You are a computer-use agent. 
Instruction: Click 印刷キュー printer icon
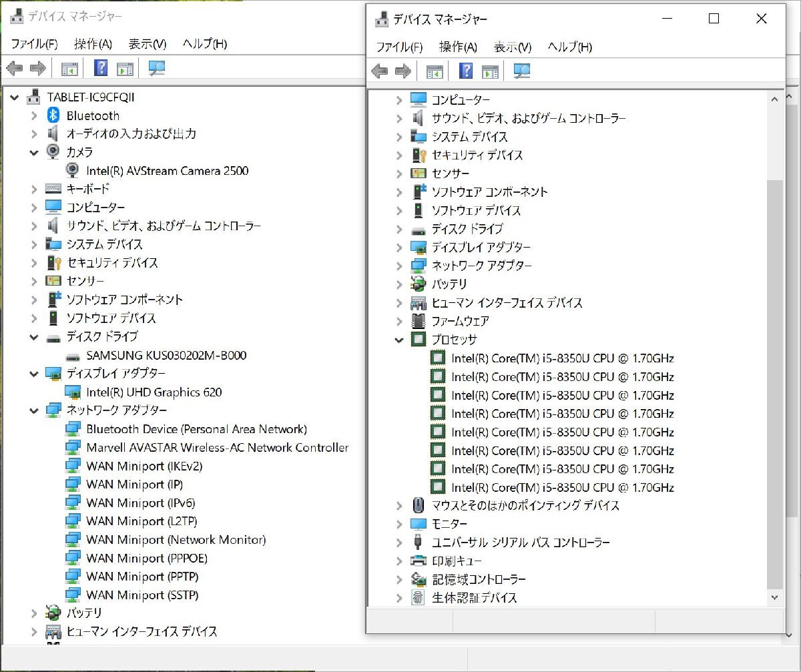coord(419,561)
